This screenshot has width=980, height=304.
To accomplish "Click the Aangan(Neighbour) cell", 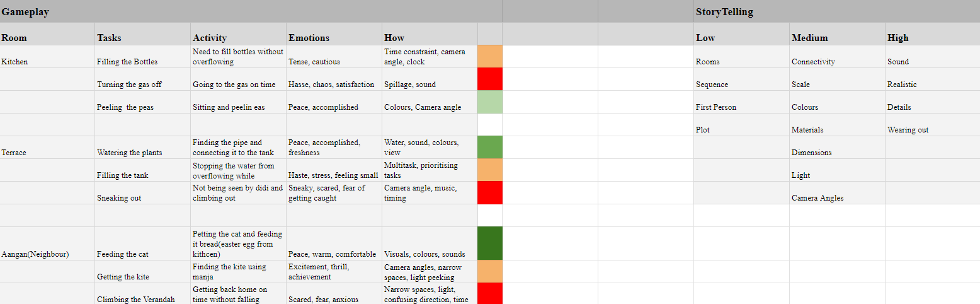I will (35, 254).
